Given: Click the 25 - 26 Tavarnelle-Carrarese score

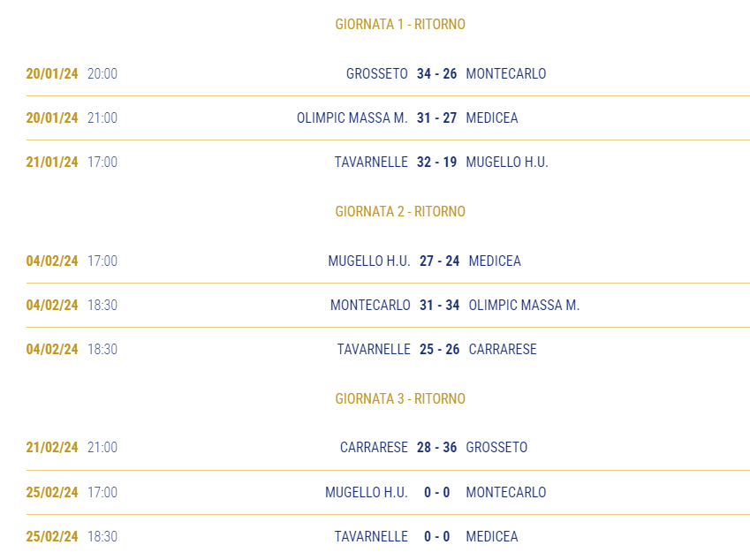Looking at the screenshot, I should 440,349.
